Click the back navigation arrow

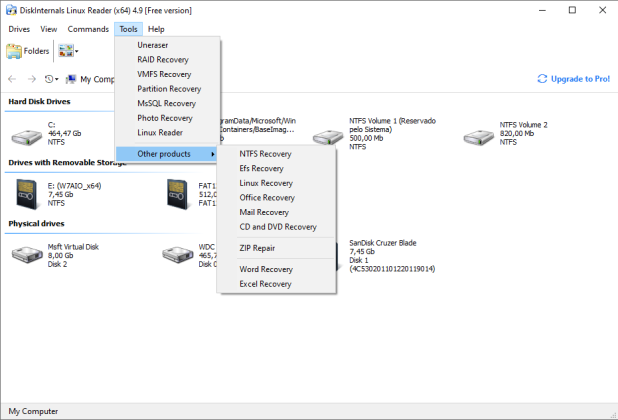[12, 79]
